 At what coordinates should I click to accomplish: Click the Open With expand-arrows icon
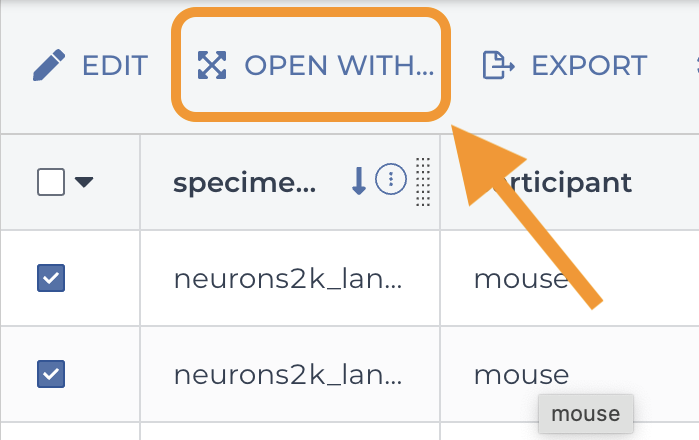[x=212, y=65]
